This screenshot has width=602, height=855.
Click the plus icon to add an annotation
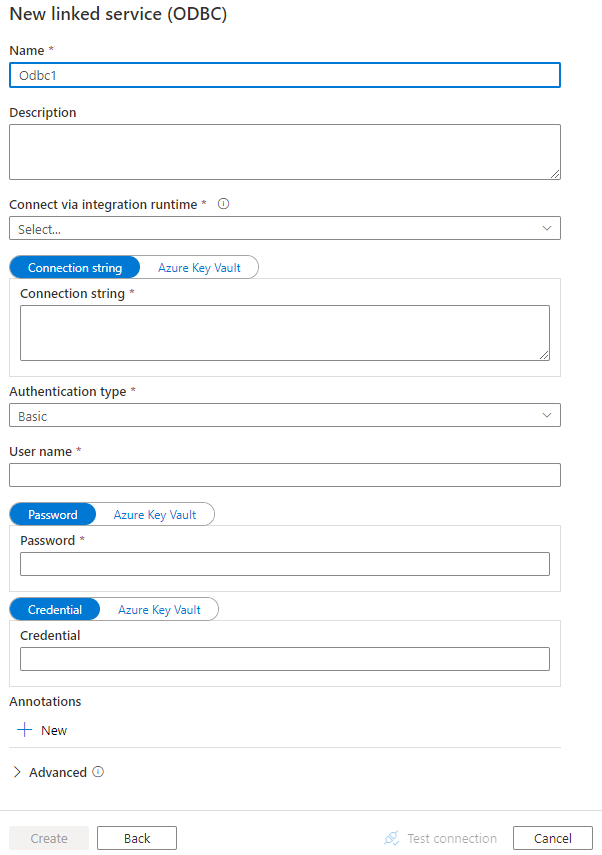24,730
